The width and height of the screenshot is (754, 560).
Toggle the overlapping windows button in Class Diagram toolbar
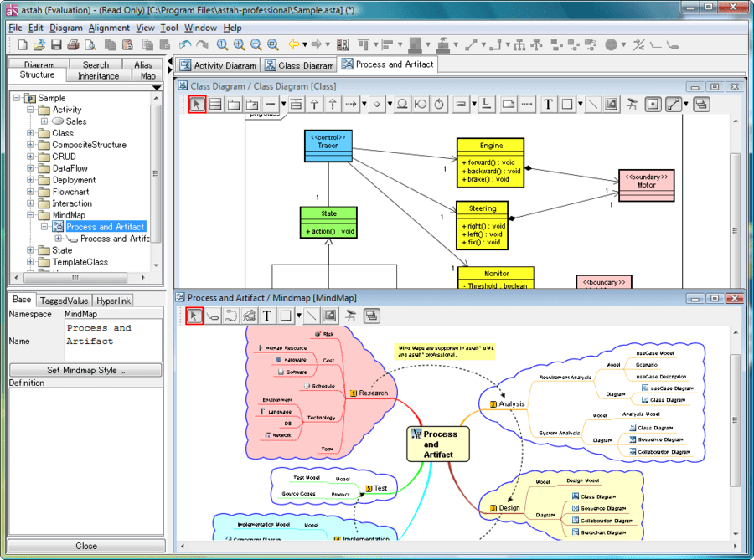click(x=701, y=105)
